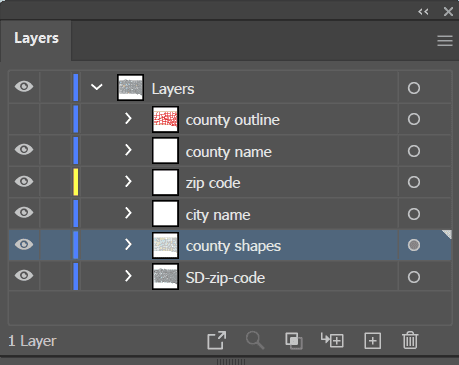Click blue color bar of SD-zip-code layer
Image resolution: width=459 pixels, height=365 pixels.
tap(76, 276)
